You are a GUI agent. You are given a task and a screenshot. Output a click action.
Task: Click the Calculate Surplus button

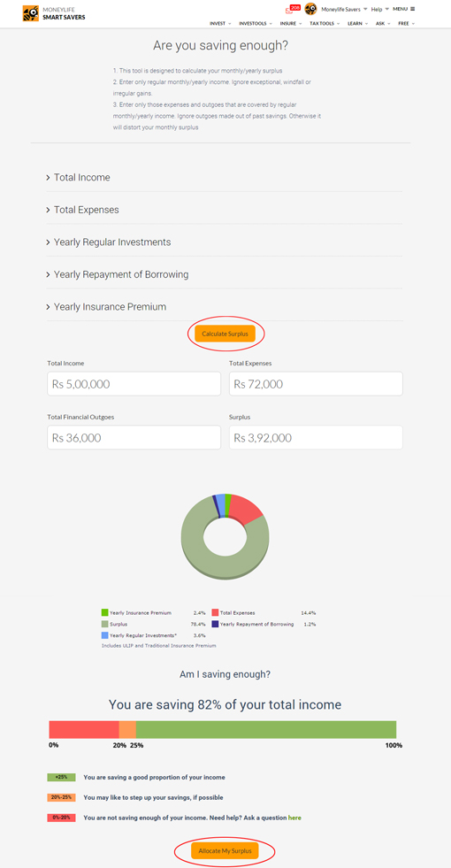[225, 334]
